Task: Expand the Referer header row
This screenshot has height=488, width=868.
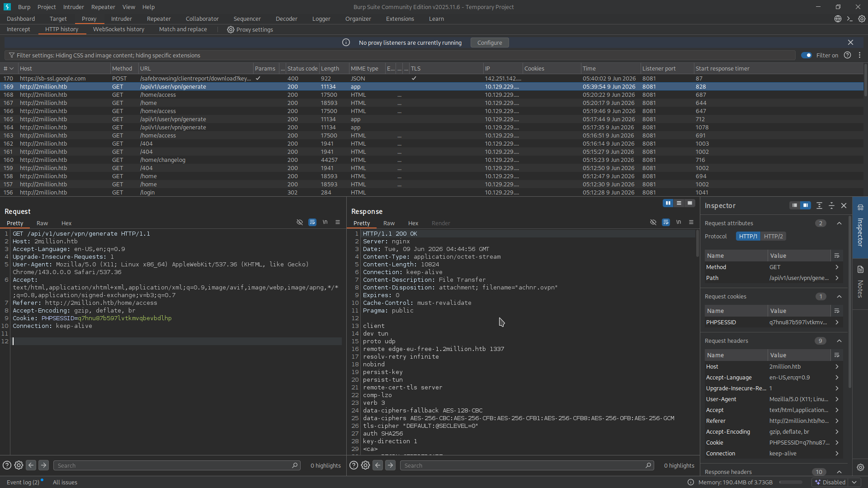Action: point(837,421)
